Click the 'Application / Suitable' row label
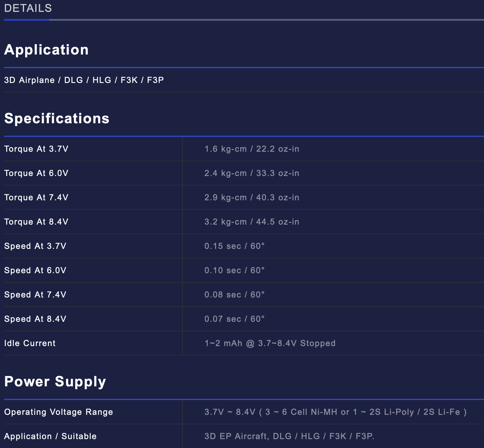The height and width of the screenshot is (448, 484). coord(50,436)
